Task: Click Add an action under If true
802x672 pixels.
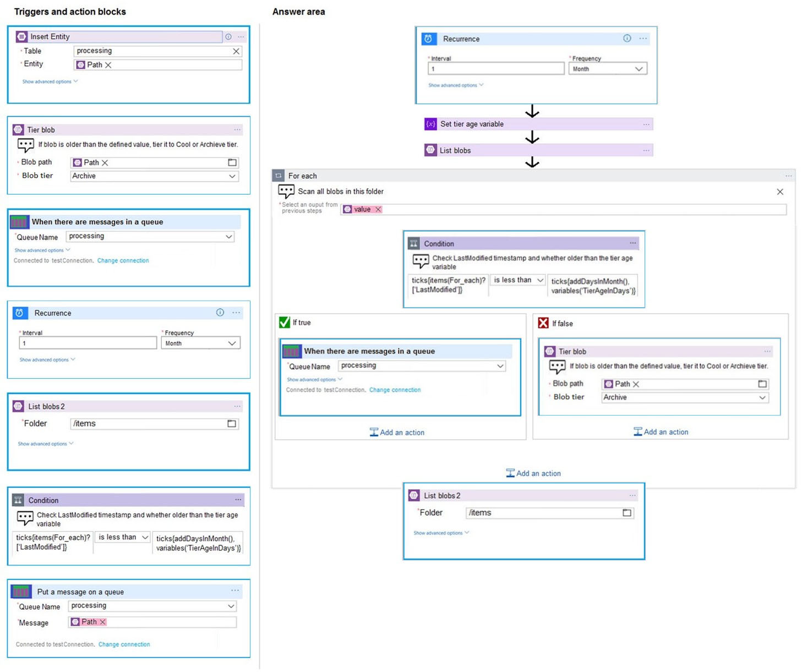Action: 397,433
